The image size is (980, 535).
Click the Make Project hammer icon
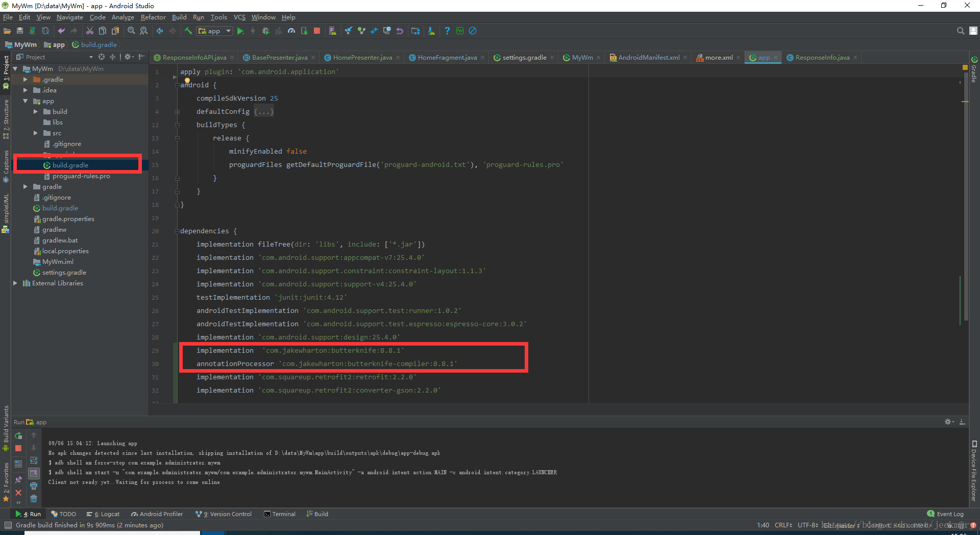tap(188, 31)
